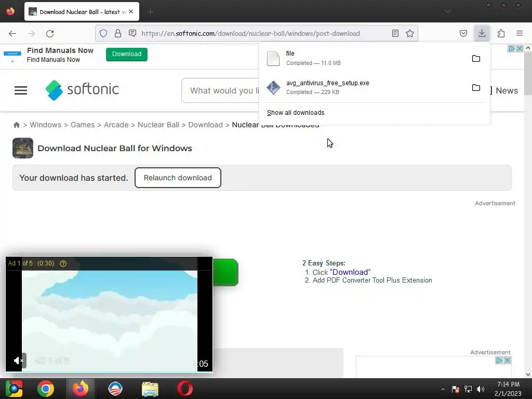Open the Start menu icon on the taskbar
Viewport: 532px width, 399px height.
click(x=14, y=389)
